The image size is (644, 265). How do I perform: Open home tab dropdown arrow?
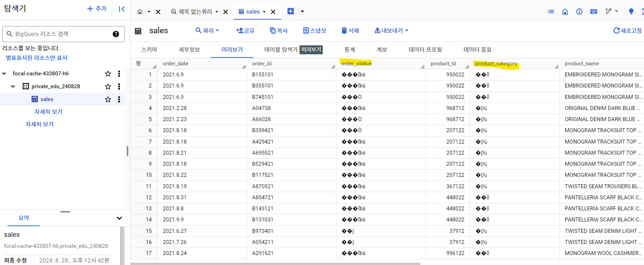[149, 12]
